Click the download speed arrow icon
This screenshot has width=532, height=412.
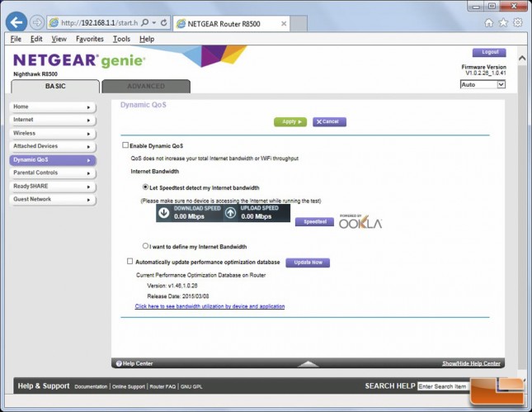[164, 213]
